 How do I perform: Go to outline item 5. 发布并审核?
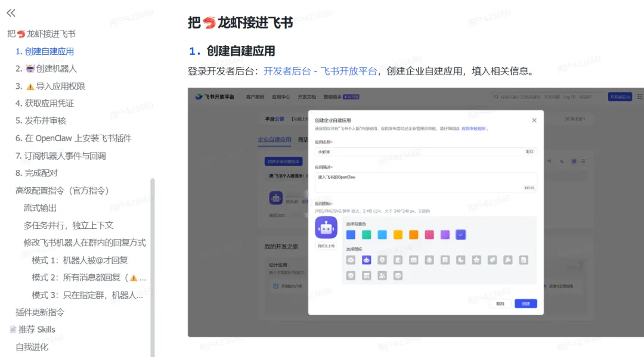click(x=41, y=120)
